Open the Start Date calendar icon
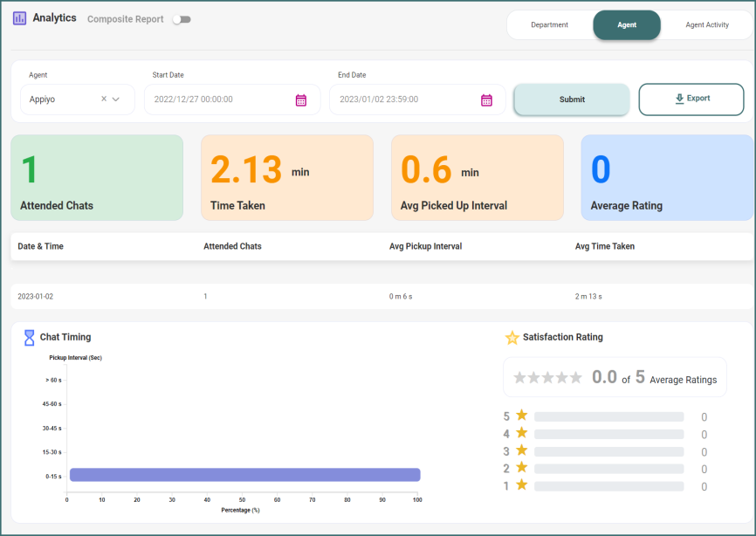Image resolution: width=756 pixels, height=536 pixels. 301,100
